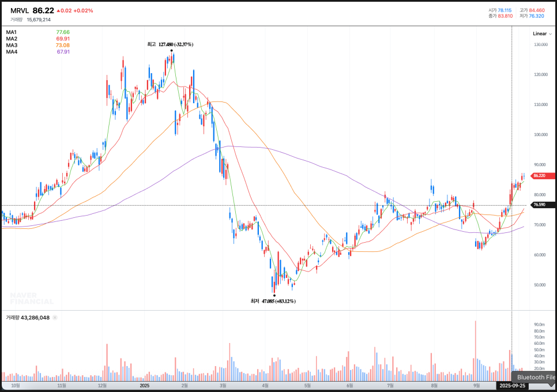Open the Linear scale dropdown
This screenshot has width=557, height=392.
point(542,34)
